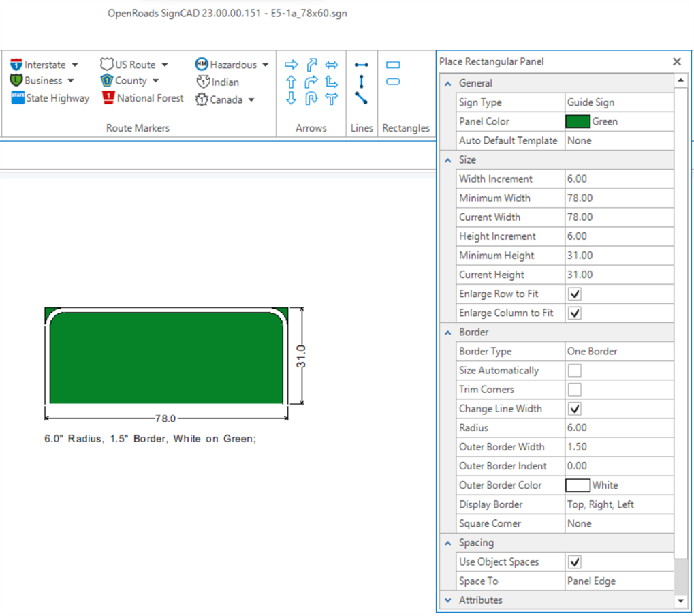Insert the right arrow

coord(291,65)
